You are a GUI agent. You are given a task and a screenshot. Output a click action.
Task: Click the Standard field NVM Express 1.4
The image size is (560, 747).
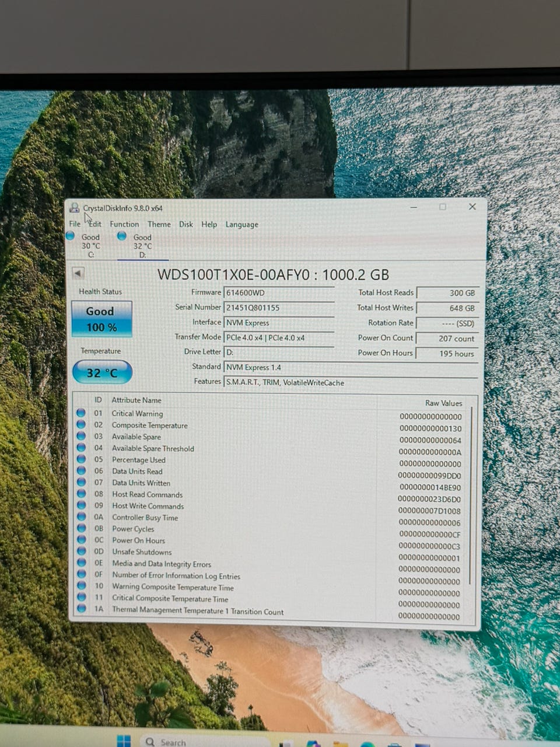351,367
